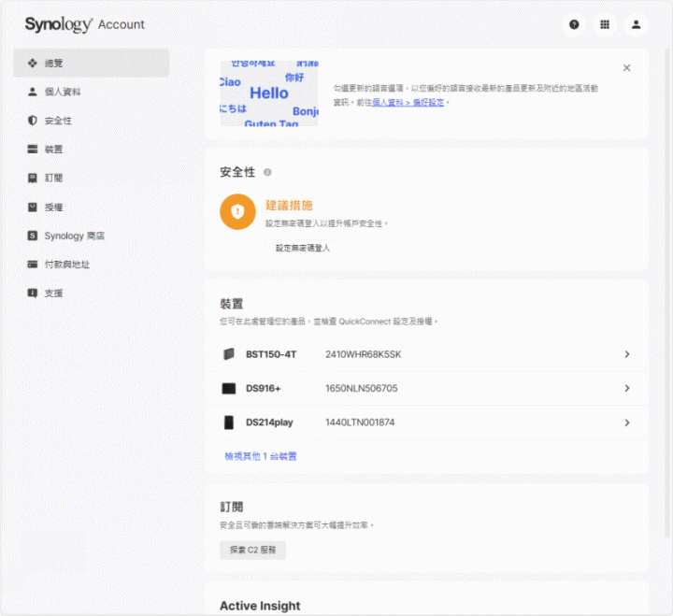This screenshot has width=673, height=616.
Task: Click the 裝置 device icon in sidebar
Action: pyautogui.click(x=33, y=149)
